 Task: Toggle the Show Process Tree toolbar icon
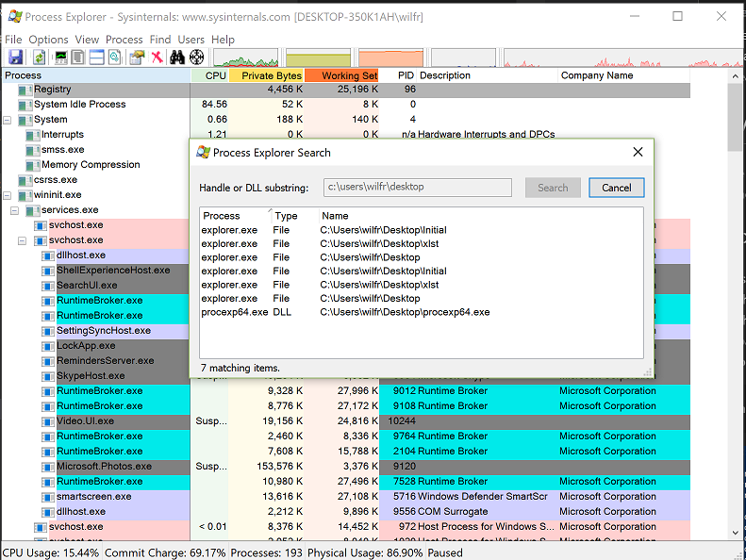[78, 58]
